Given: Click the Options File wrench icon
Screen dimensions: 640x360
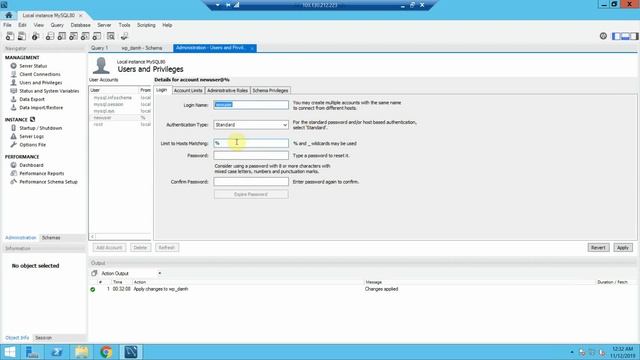Looking at the screenshot, I should 13,144.
